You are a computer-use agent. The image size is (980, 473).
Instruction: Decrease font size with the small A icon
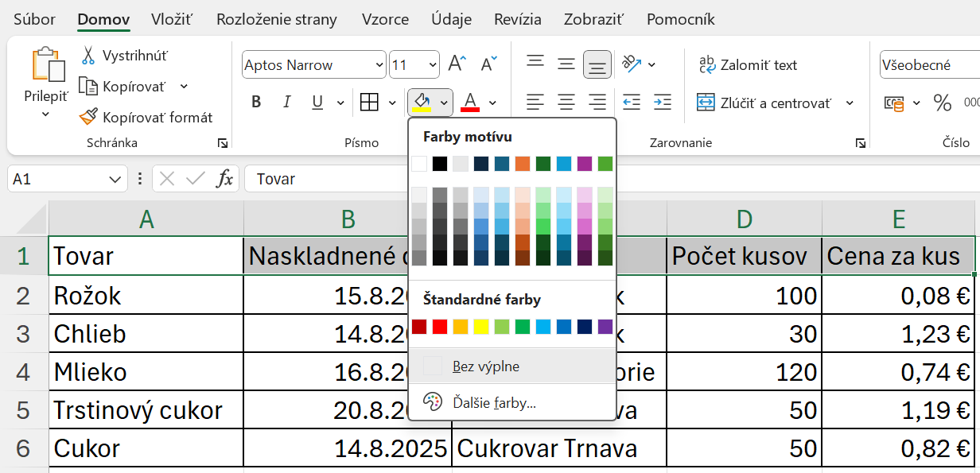click(x=488, y=64)
